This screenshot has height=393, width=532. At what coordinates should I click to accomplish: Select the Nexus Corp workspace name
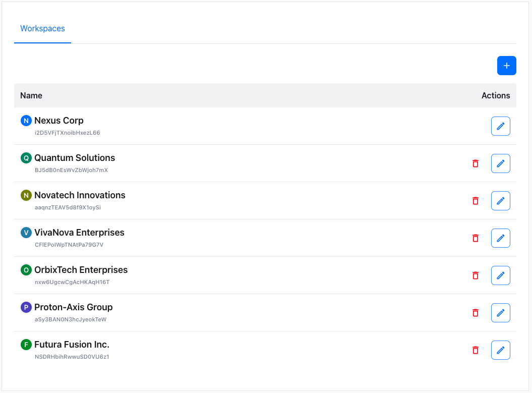click(58, 121)
